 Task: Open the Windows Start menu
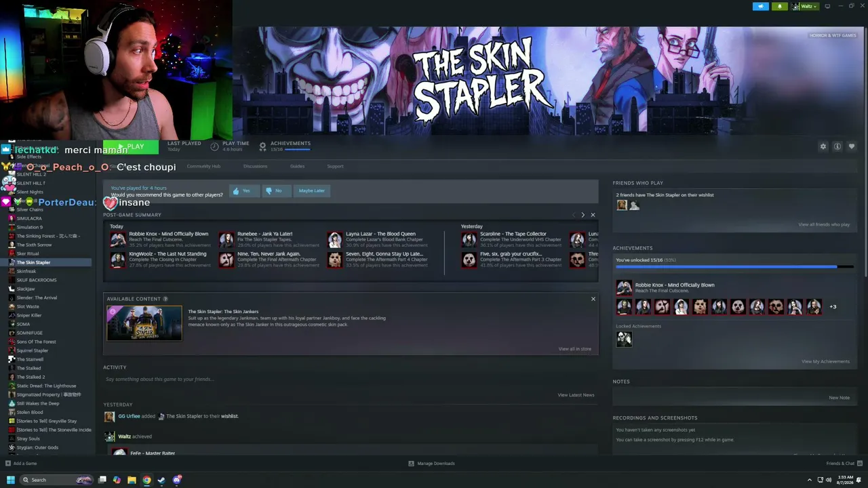tap(10, 480)
